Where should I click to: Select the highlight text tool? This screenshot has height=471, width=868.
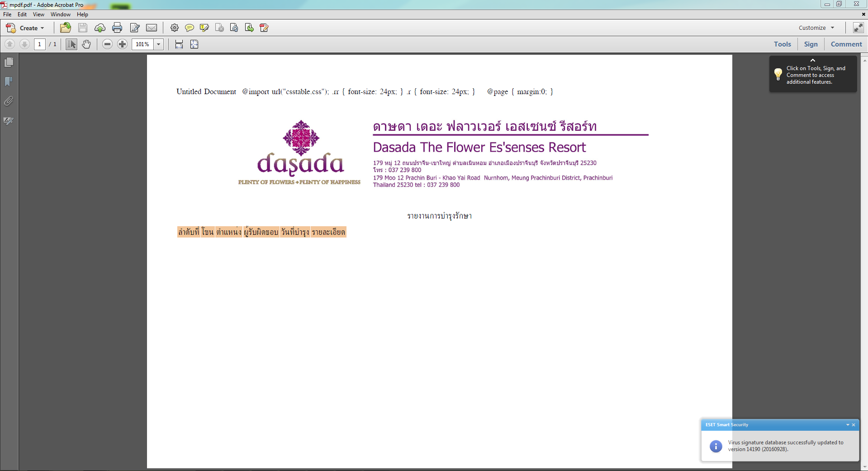204,28
